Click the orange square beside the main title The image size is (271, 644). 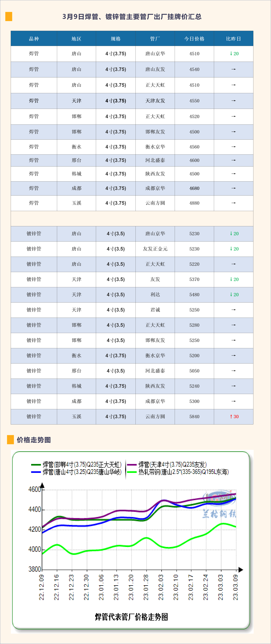(x=9, y=16)
